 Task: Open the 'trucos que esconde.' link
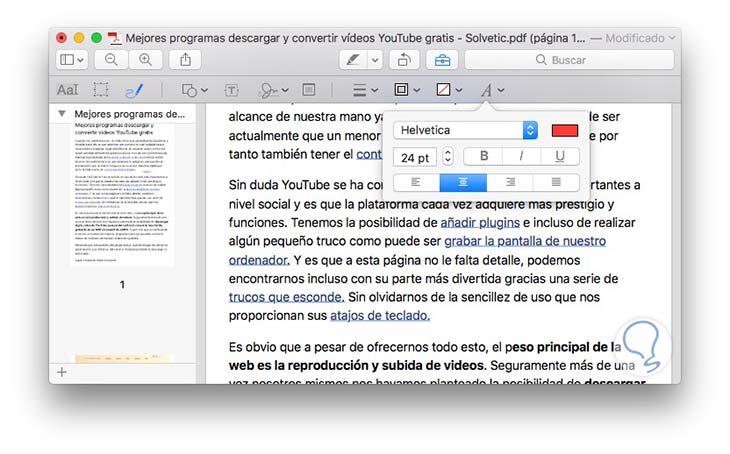286,297
